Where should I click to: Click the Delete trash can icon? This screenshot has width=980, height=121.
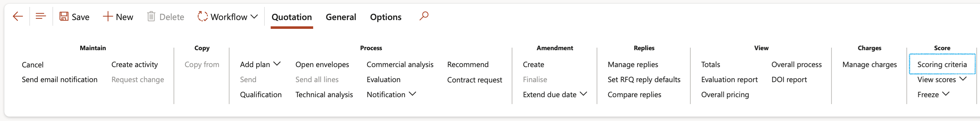[151, 16]
